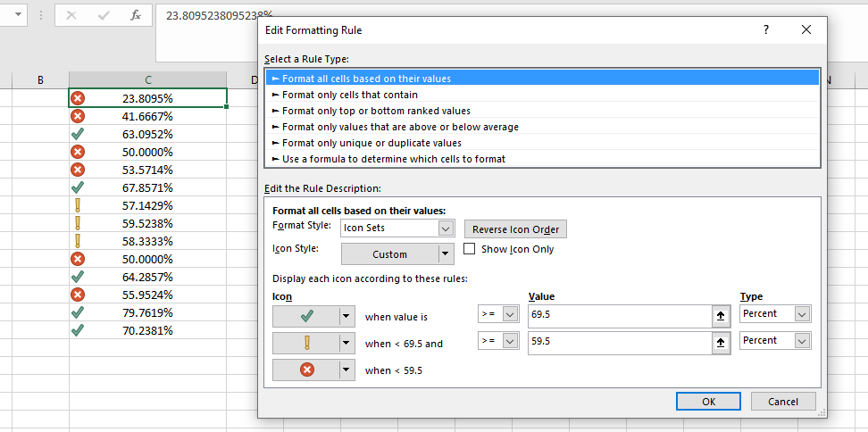Screen dimensions: 868x432
Task: Enable the Show Icon Only checkbox
Action: coord(470,249)
